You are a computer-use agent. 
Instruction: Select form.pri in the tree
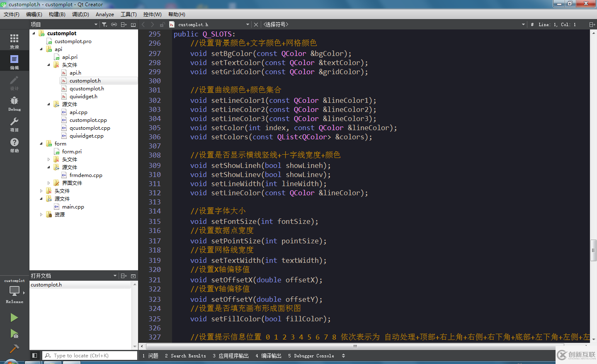tap(72, 151)
